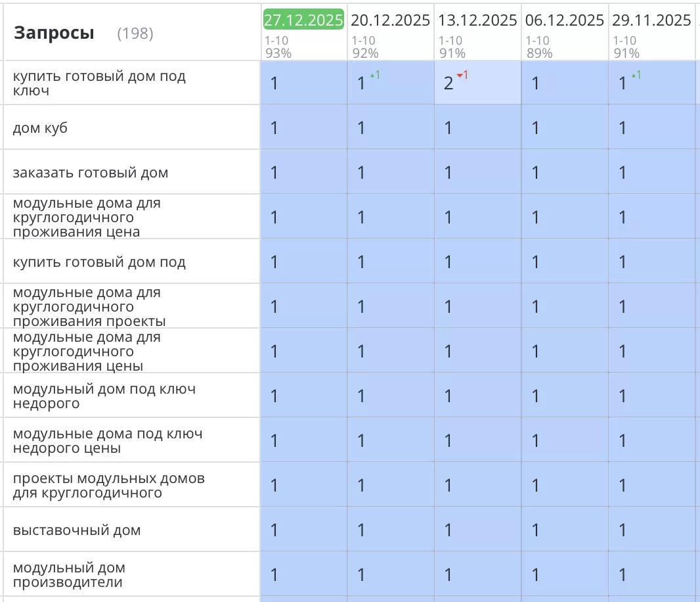Open query 'купить готовый дом под ключ'
The height and width of the screenshot is (602, 700).
[99, 83]
